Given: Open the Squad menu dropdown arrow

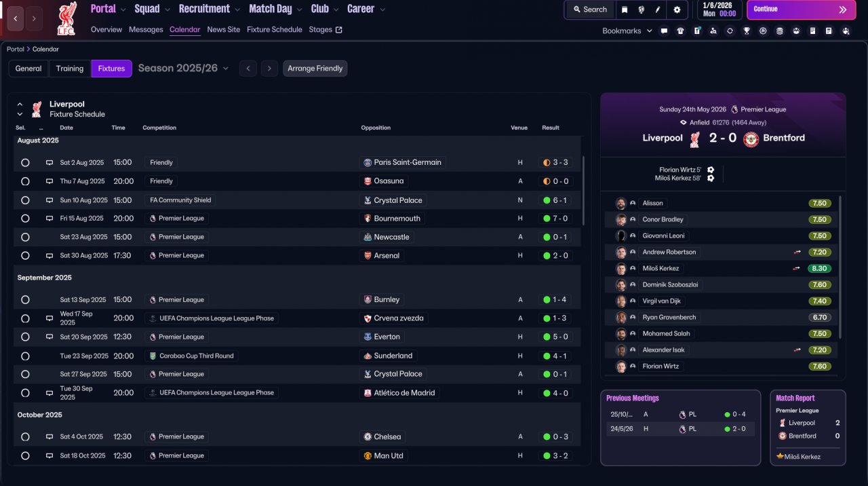Looking at the screenshot, I should (166, 10).
